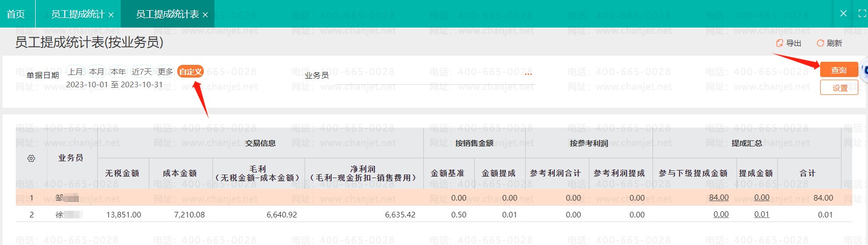Choose the 近7天 date filter

142,72
